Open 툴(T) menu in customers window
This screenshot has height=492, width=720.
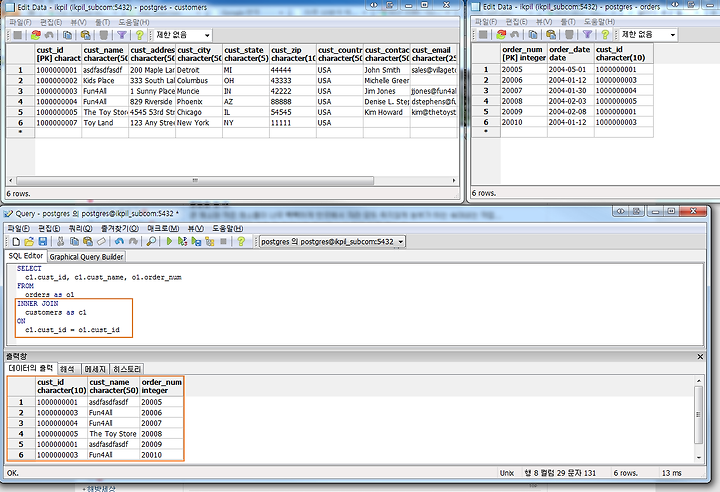pos(102,22)
